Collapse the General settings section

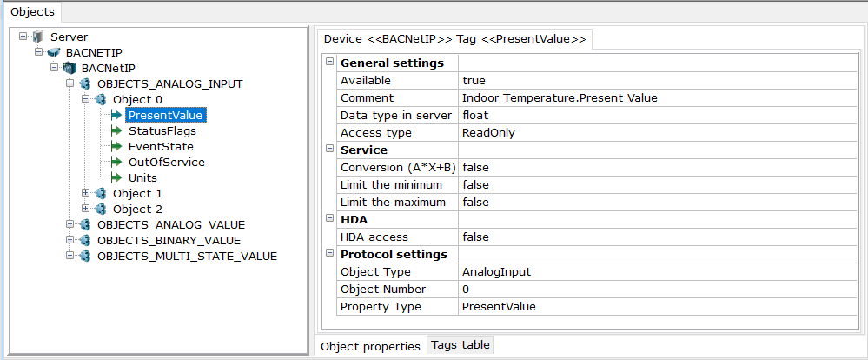330,62
